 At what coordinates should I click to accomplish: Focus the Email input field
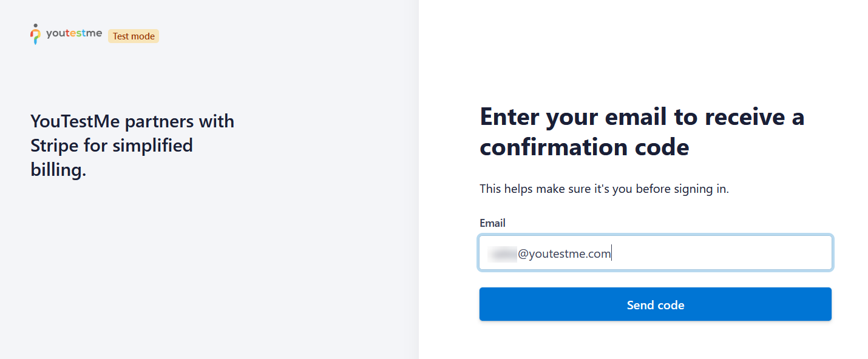[x=655, y=253]
